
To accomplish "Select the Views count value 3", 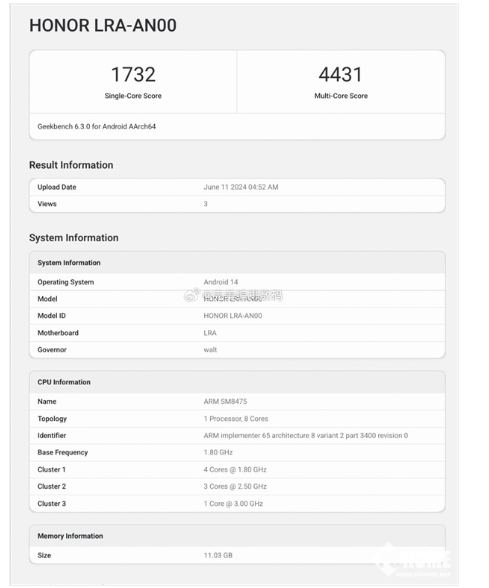I will pyautogui.click(x=206, y=204).
